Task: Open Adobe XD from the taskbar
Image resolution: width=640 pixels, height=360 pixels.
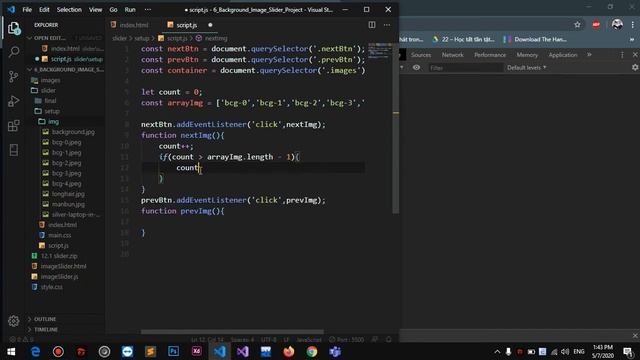Action: (197, 351)
